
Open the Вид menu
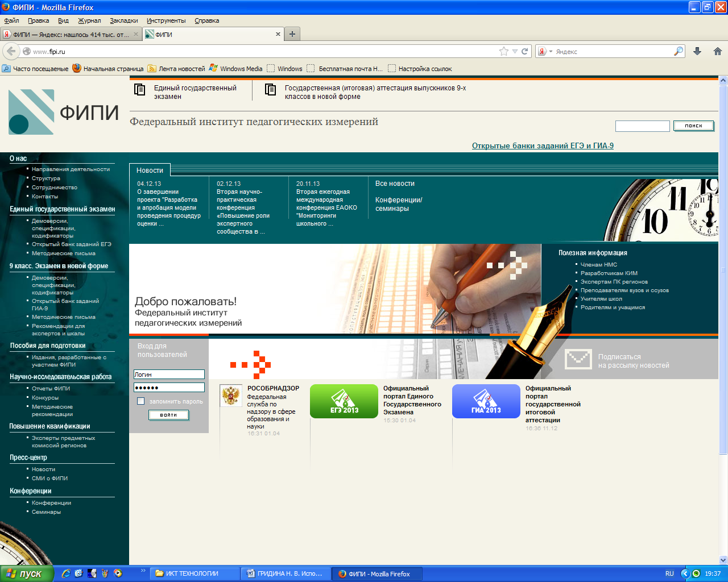click(x=63, y=20)
